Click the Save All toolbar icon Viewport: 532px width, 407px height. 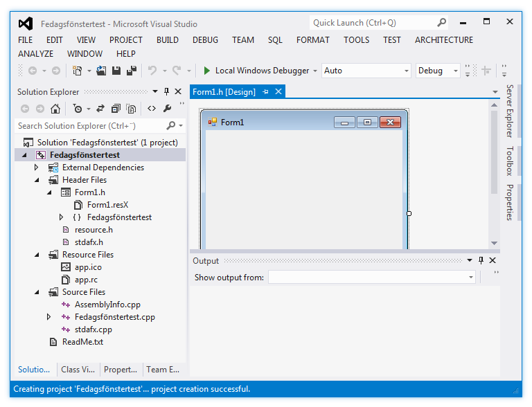coord(132,71)
